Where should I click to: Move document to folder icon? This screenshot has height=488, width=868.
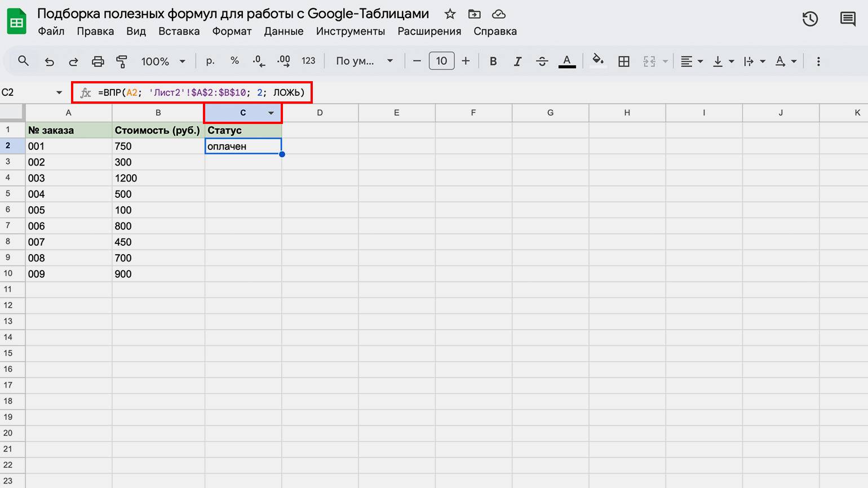pos(475,14)
